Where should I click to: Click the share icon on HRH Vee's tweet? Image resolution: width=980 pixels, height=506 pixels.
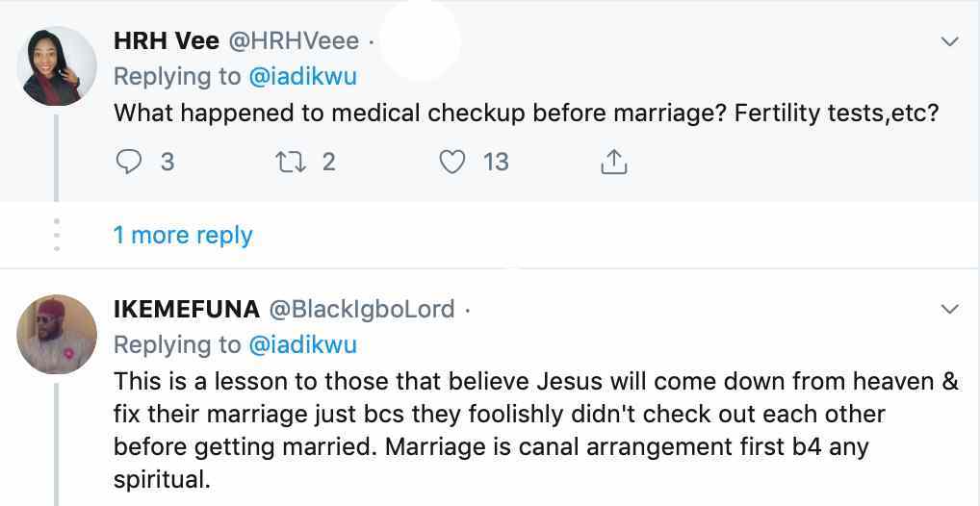pyautogui.click(x=613, y=163)
